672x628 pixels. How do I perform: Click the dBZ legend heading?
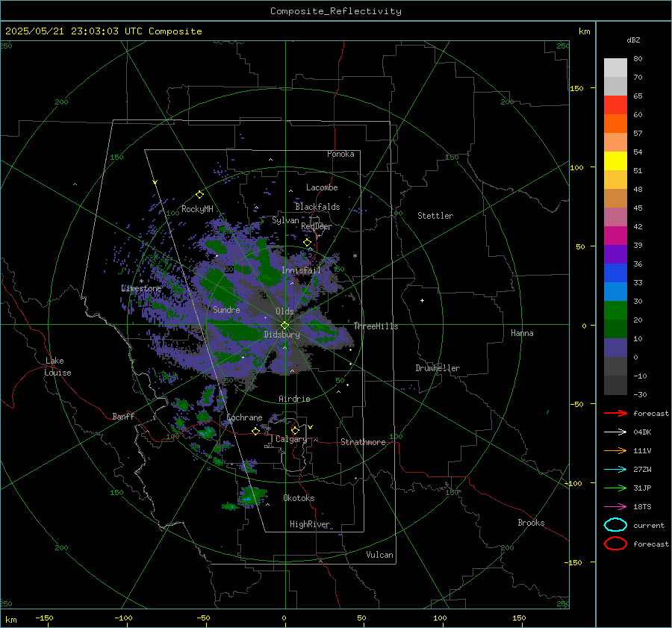(x=633, y=40)
